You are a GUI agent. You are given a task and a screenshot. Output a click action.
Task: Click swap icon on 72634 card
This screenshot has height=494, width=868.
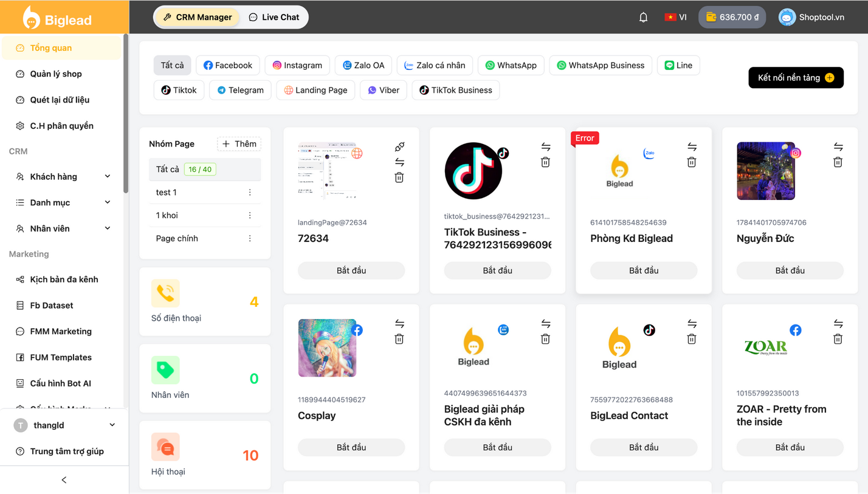[399, 162]
